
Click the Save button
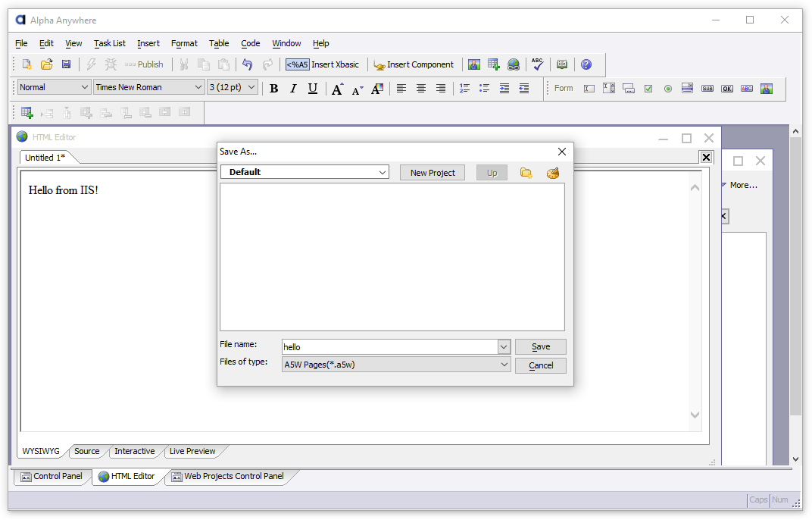(x=541, y=346)
